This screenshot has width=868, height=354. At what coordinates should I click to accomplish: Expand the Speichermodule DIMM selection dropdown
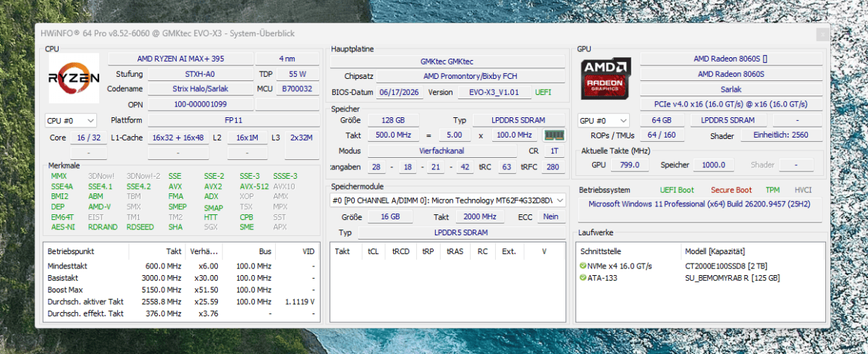(x=448, y=200)
